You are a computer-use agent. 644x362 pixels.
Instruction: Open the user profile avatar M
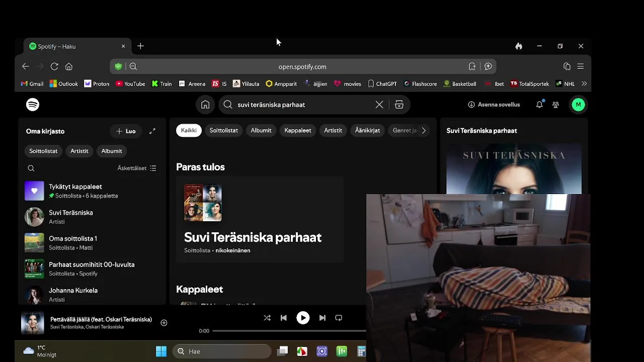578,105
